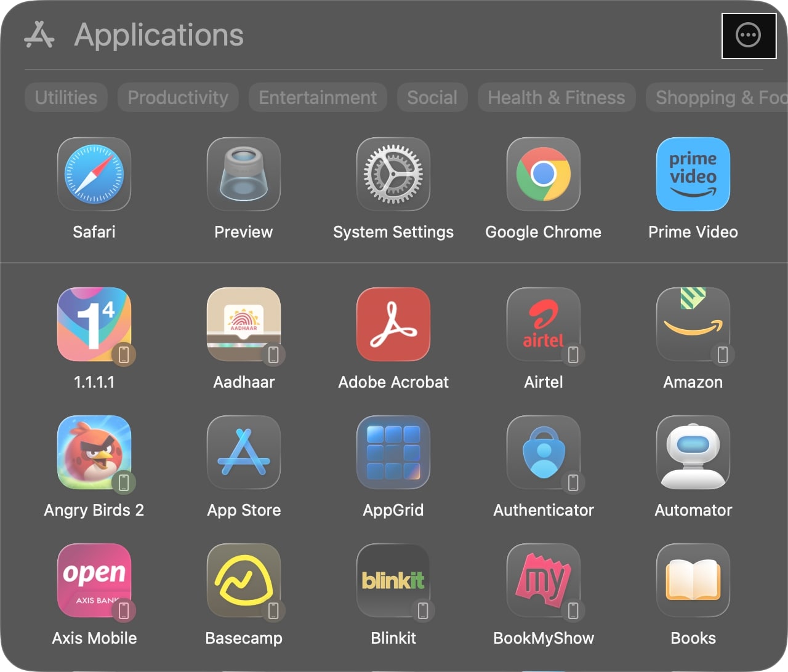Click the Applications header title
The width and height of the screenshot is (788, 672).
point(159,35)
